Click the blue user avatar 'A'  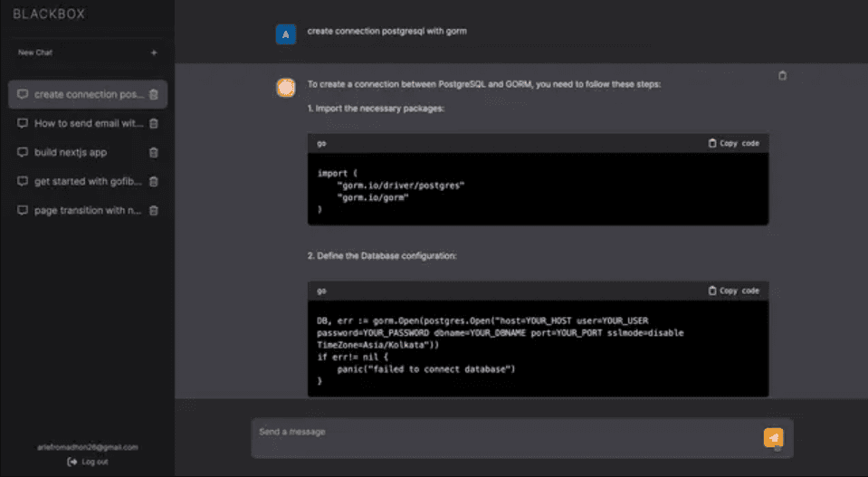click(x=286, y=34)
